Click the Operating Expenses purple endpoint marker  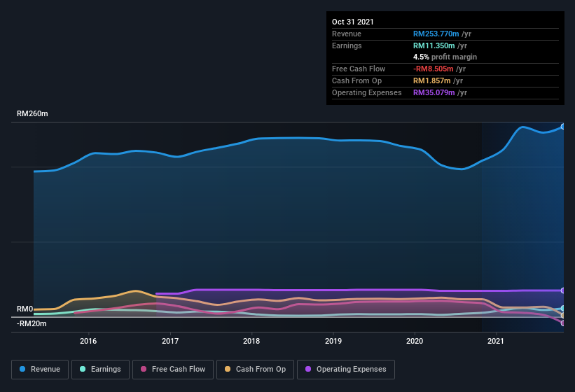coord(563,290)
